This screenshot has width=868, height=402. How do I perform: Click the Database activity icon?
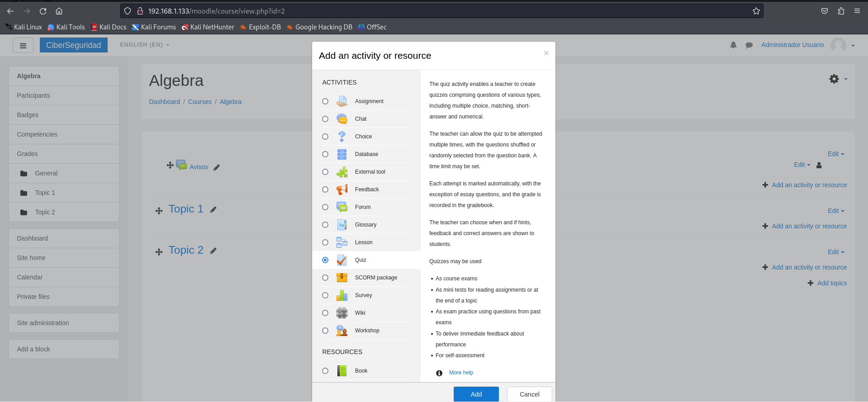click(342, 154)
